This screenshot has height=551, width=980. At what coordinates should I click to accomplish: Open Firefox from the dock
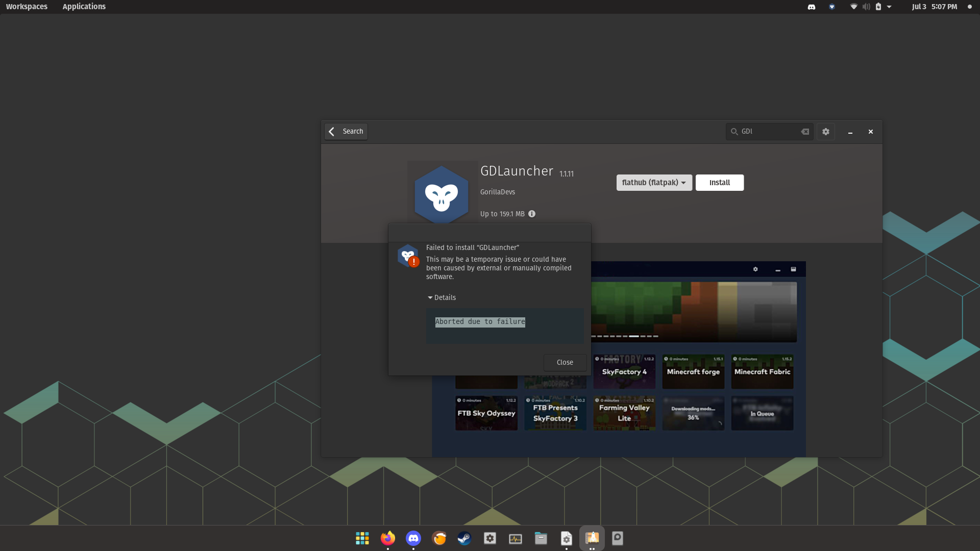[x=387, y=538]
